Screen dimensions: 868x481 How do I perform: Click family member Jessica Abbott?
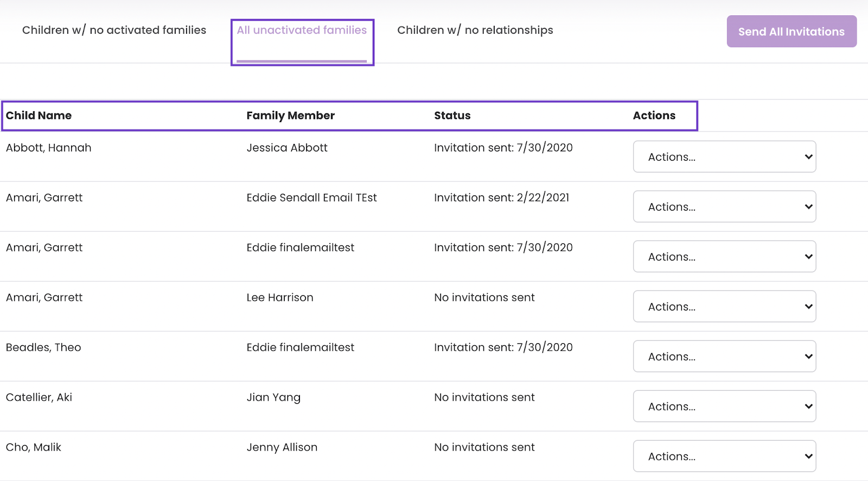point(287,148)
